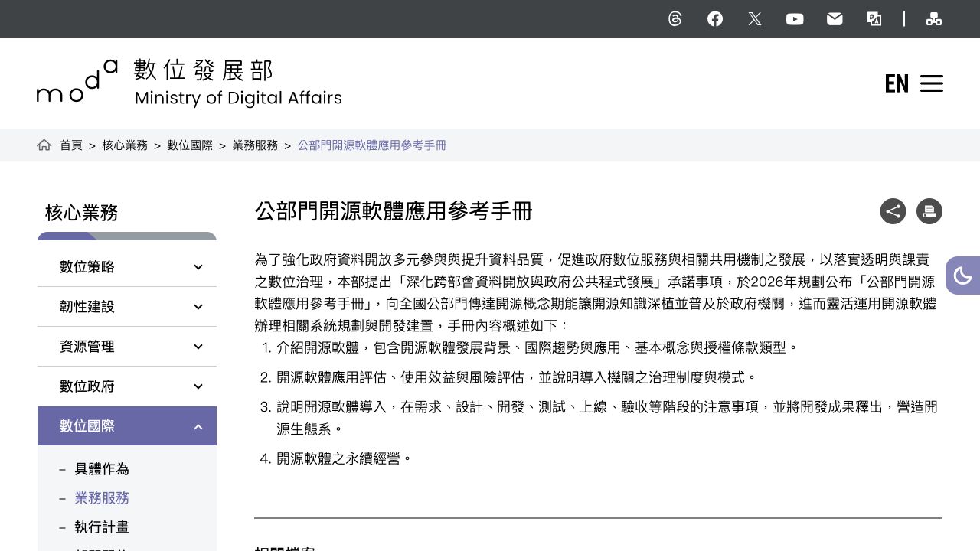Open 執行計畫 submenu link
This screenshot has width=980, height=551.
coord(102,527)
